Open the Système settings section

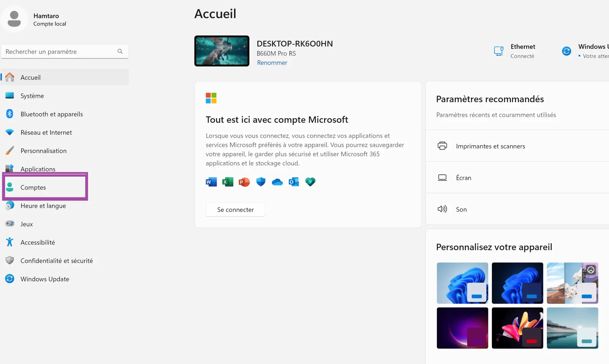[32, 96]
